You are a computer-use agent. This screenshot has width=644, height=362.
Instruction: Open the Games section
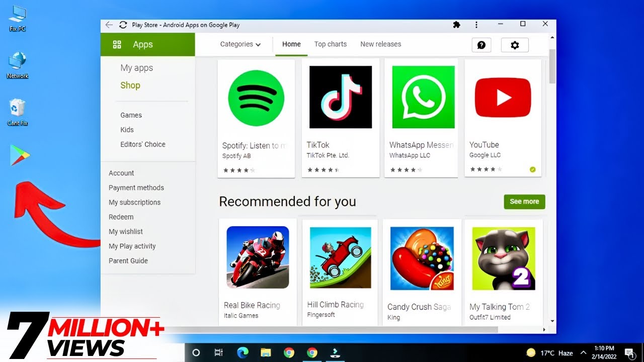tap(131, 115)
